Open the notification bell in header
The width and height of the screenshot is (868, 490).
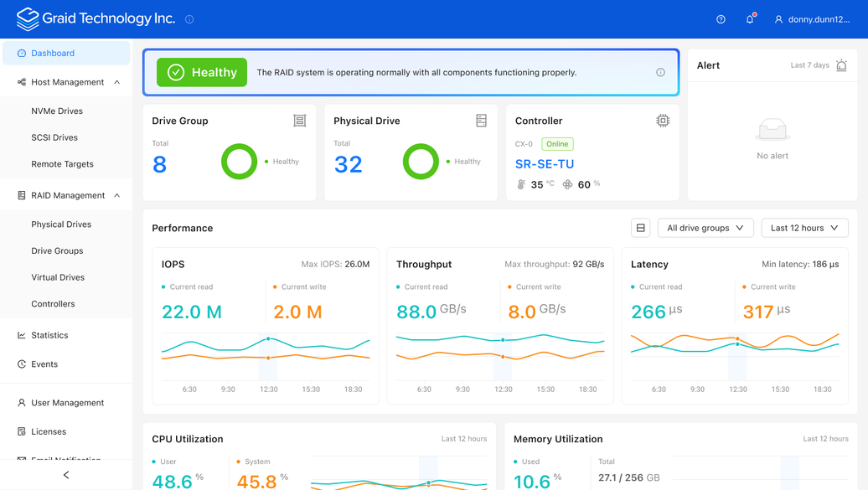tap(750, 18)
